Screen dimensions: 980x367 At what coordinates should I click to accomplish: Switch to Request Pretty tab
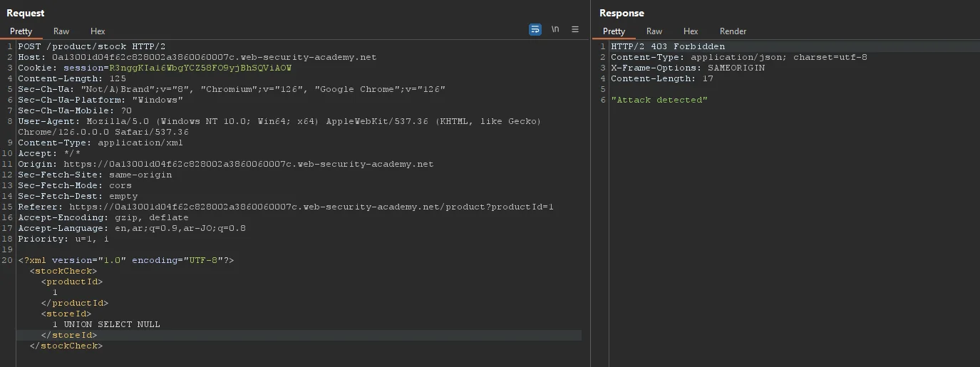[x=21, y=31]
